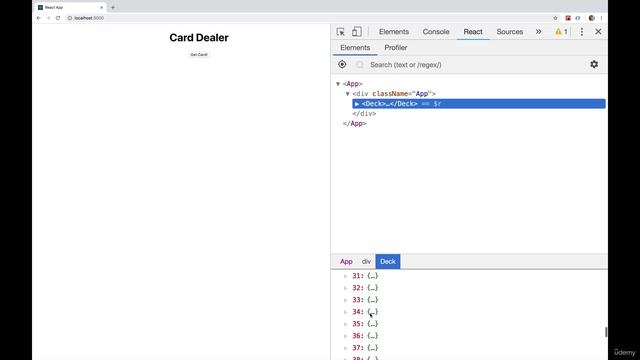Click the state panel scrollbar thumb
The image size is (640, 360).
[x=606, y=332]
